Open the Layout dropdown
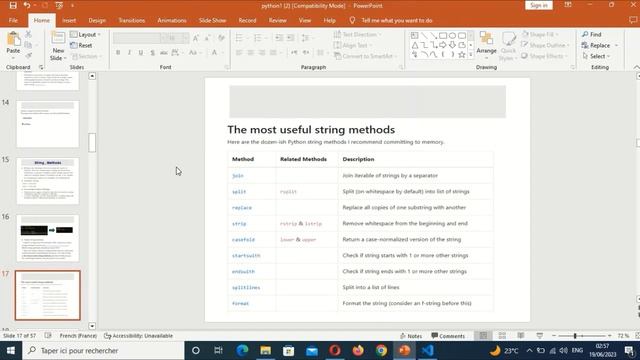This screenshot has height=360, width=640. [85, 35]
